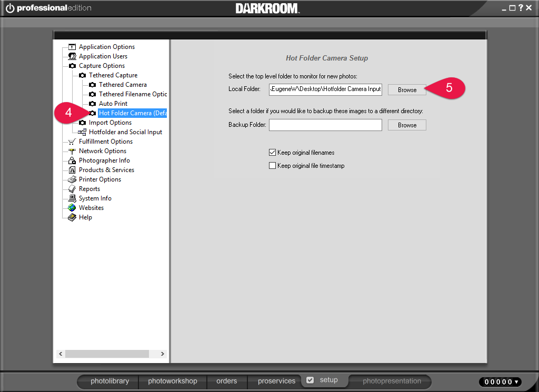Select Hot Folder Camera (Default) item
Screen dimensions: 539x392
[x=133, y=113]
